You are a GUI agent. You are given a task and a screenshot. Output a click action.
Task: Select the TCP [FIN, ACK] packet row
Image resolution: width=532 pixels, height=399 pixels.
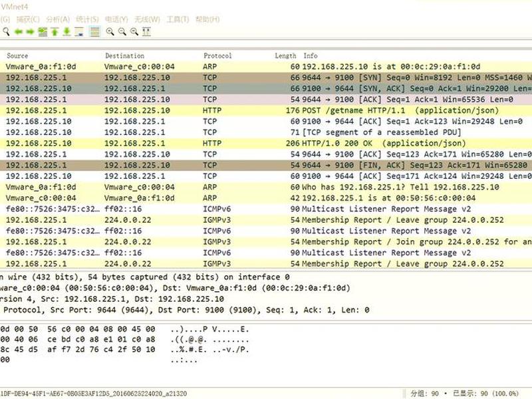tap(266, 165)
